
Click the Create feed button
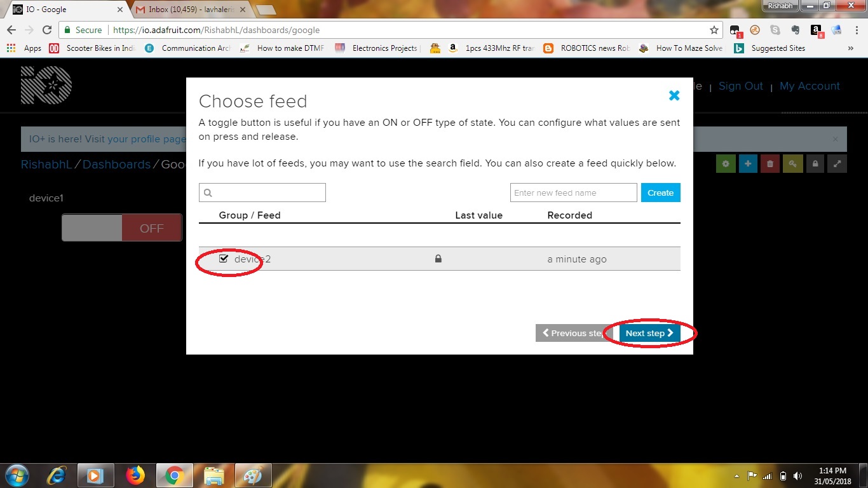(x=660, y=193)
